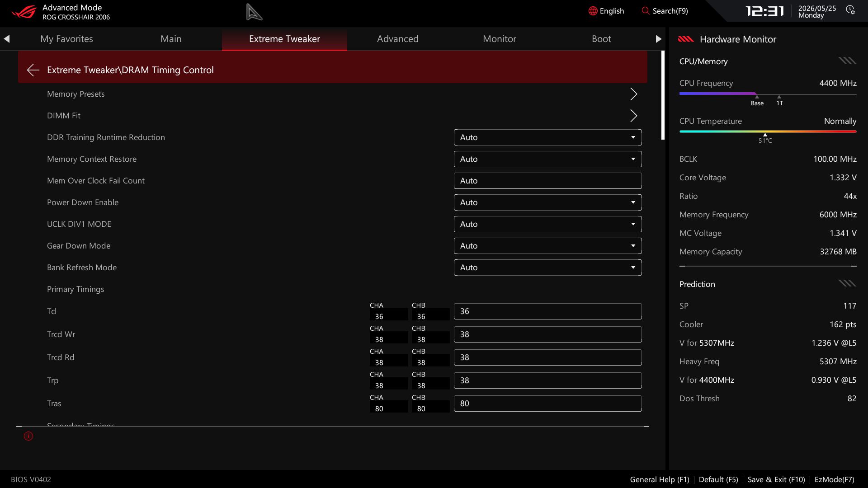Click Save & Exit (F10)
Screen dimensions: 868x488
776,479
